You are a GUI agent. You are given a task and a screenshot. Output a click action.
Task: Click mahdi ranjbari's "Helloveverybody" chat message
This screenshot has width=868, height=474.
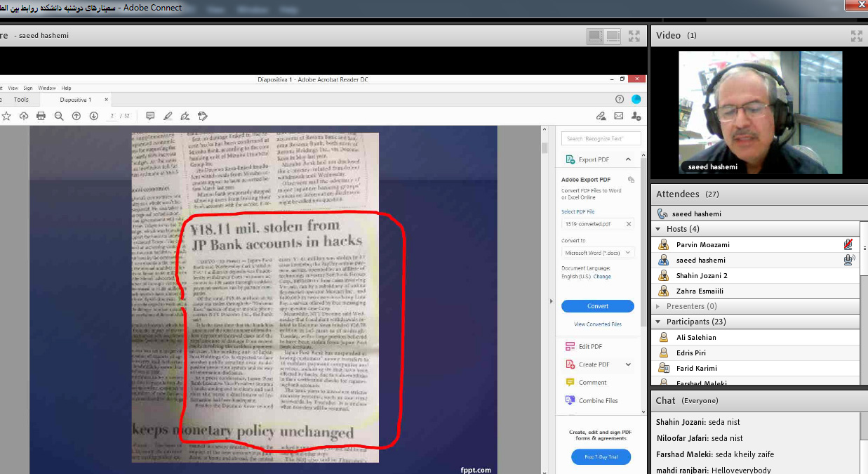tap(713, 470)
